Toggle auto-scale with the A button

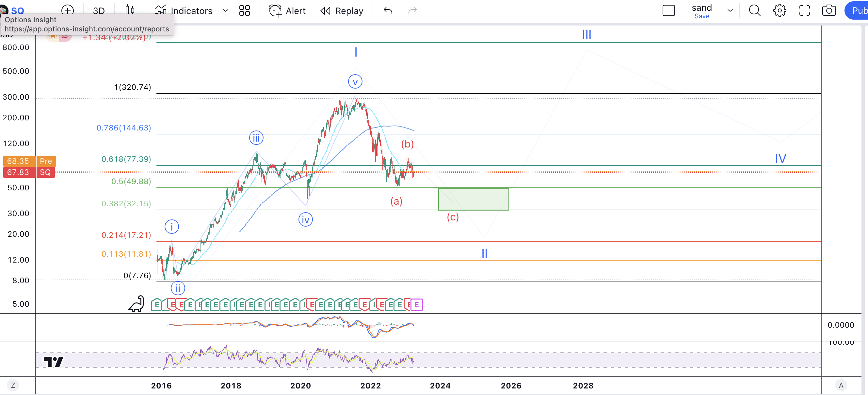(840, 385)
